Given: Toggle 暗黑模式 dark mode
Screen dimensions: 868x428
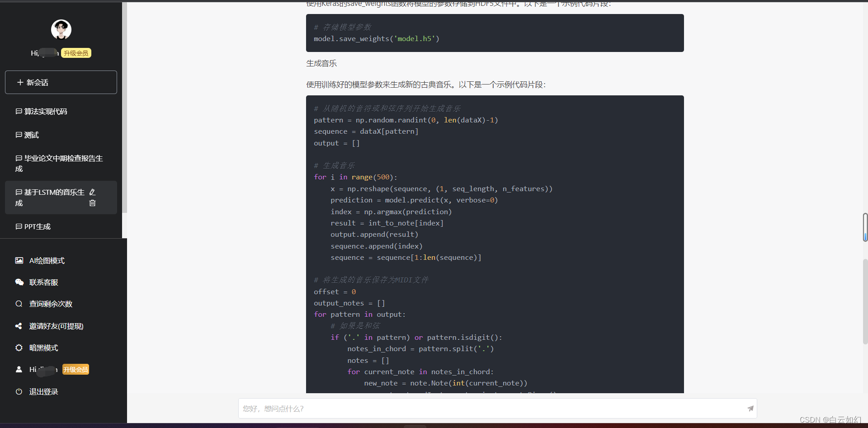Looking at the screenshot, I should pos(44,348).
